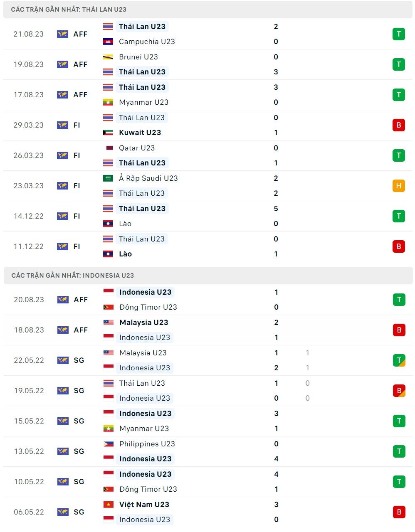Click the globe icon next to AFF on 21.08.23
The height and width of the screenshot is (532, 415).
pos(63,34)
